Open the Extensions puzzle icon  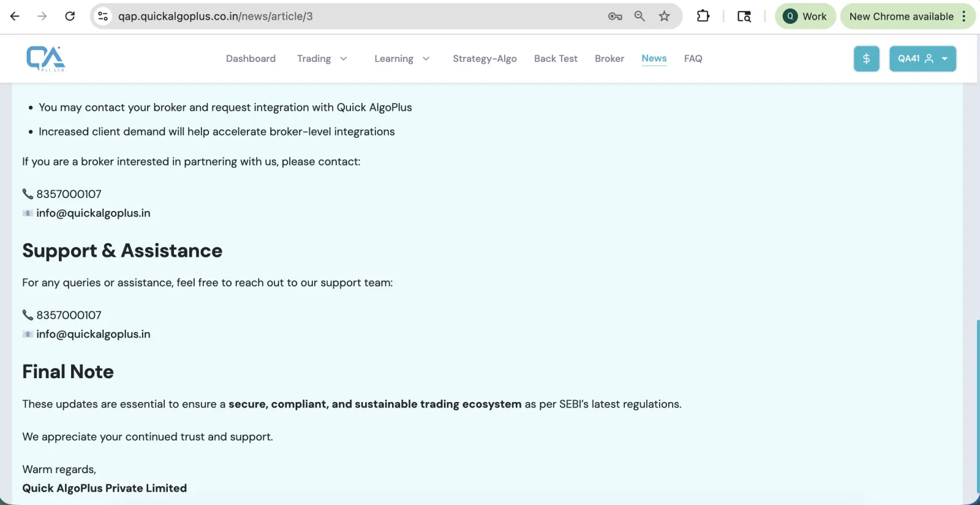click(703, 17)
